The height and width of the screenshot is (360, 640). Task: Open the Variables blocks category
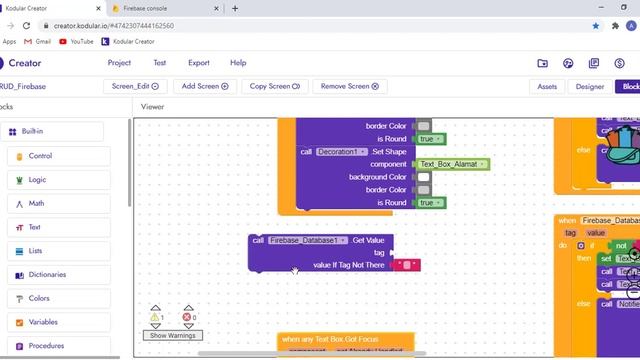click(x=58, y=322)
